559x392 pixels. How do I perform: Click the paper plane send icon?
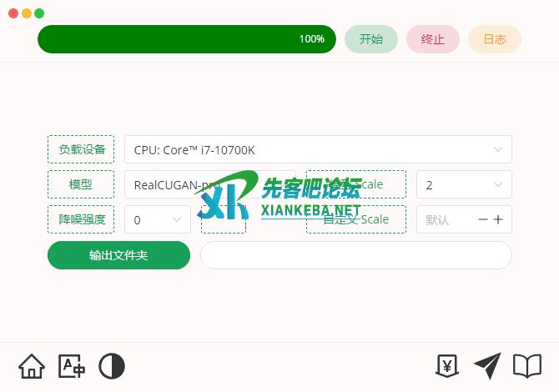tap(487, 366)
